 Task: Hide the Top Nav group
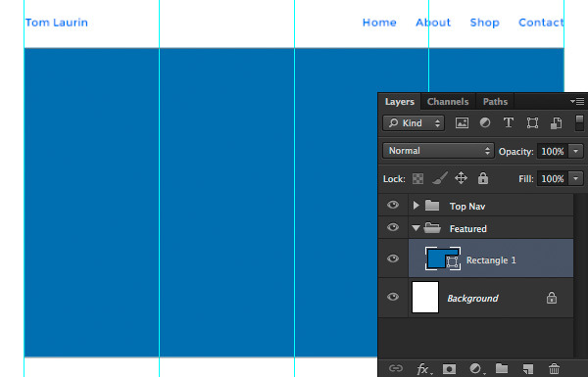[393, 205]
